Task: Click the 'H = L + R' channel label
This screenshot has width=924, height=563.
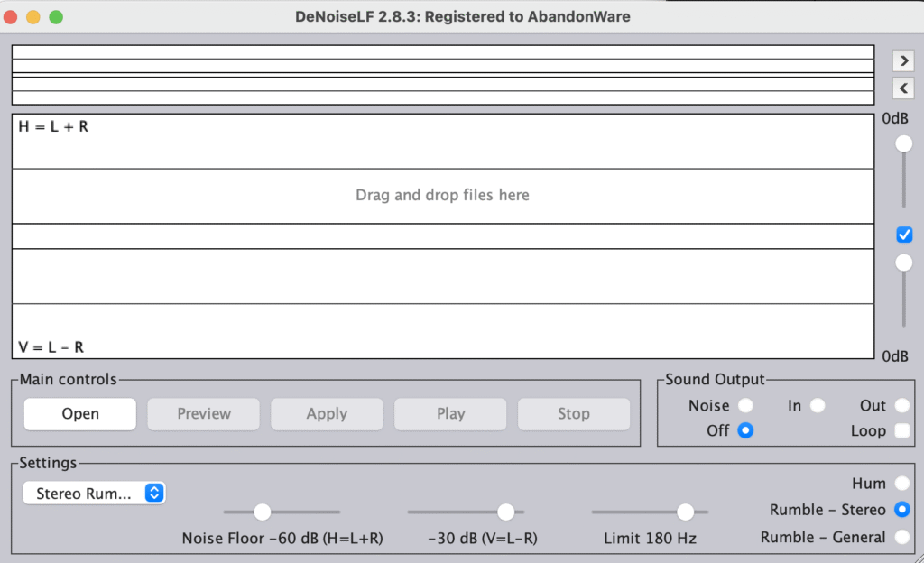Action: [53, 126]
